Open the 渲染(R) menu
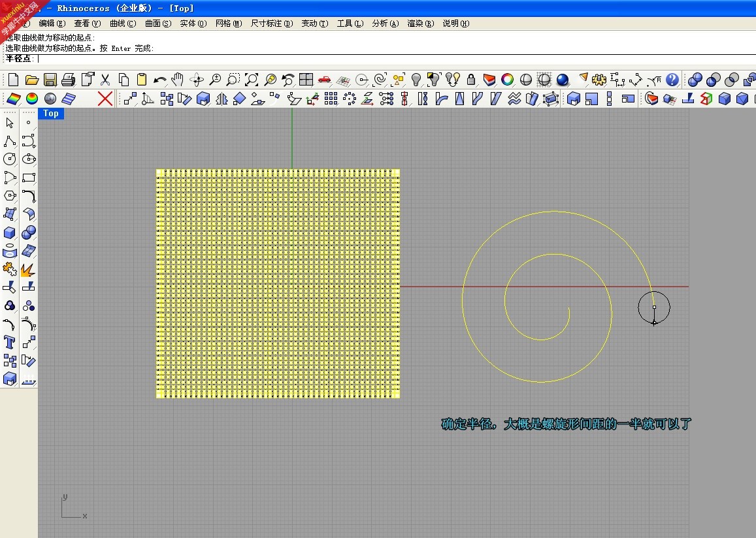756x538 pixels. click(420, 23)
